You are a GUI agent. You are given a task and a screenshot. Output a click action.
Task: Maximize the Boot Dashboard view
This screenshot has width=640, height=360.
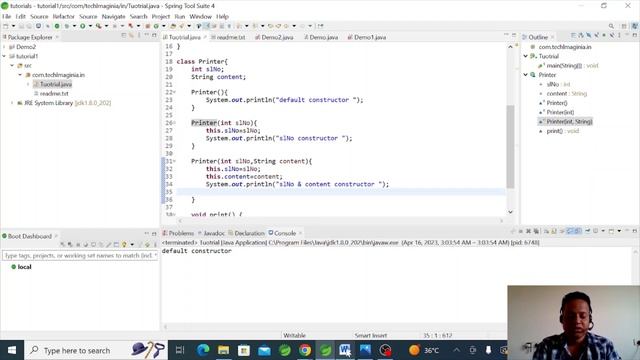pyautogui.click(x=154, y=234)
